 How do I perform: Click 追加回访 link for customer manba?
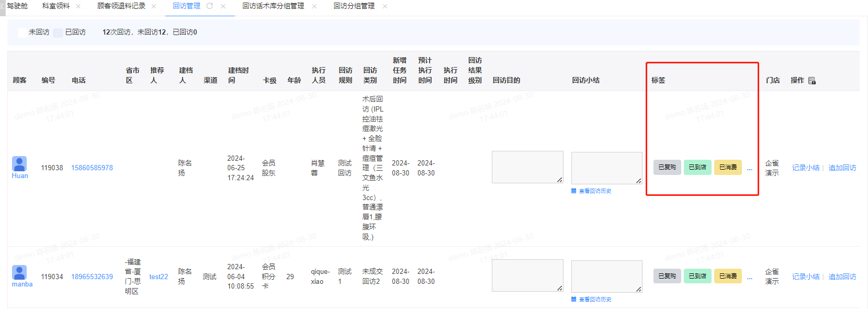click(x=842, y=277)
